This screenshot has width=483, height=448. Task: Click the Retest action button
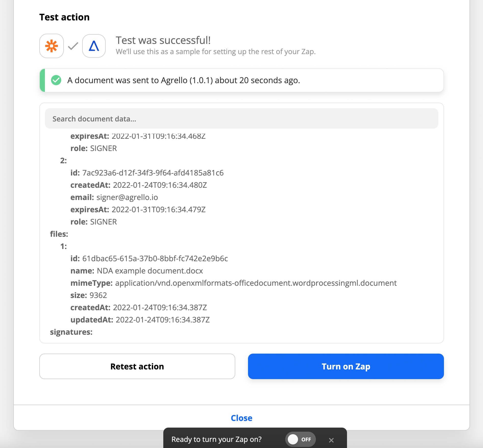click(x=137, y=366)
